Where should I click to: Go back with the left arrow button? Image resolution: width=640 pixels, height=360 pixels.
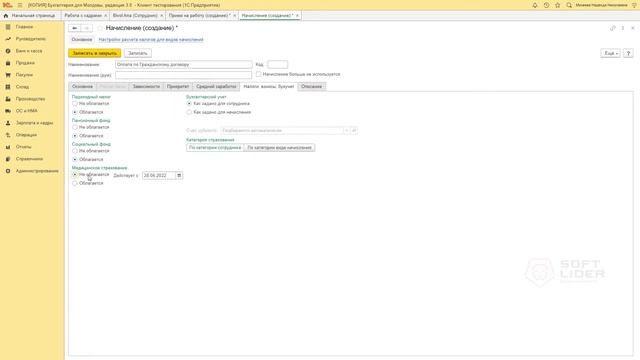point(74,28)
